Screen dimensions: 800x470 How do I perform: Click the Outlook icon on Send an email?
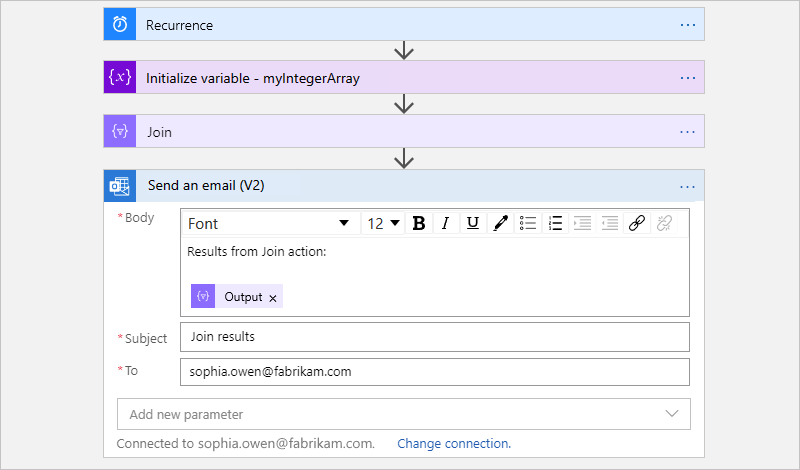[x=120, y=186]
